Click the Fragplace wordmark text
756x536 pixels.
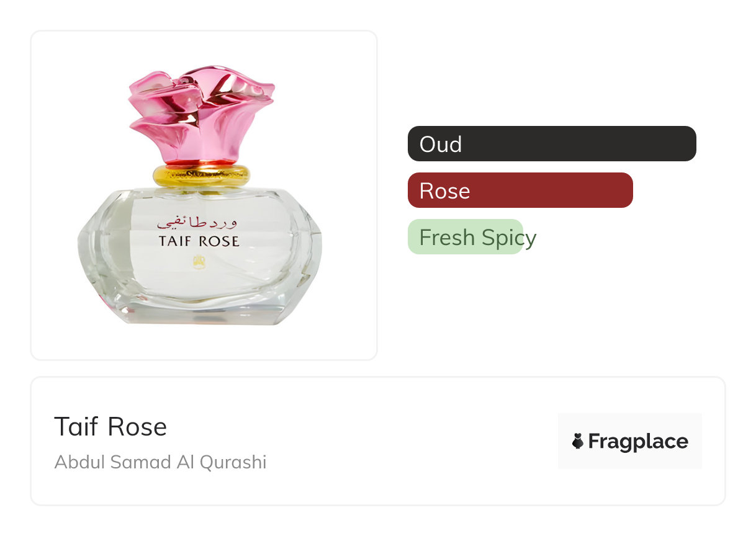click(x=638, y=442)
